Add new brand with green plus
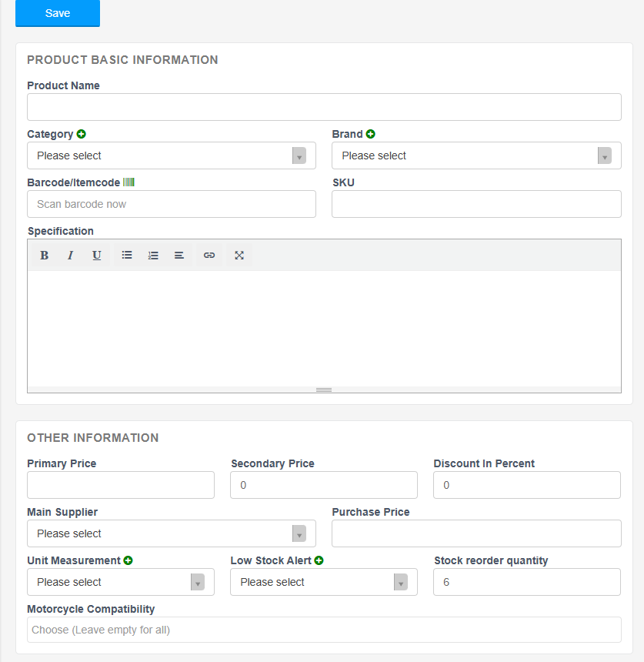 pyautogui.click(x=371, y=134)
